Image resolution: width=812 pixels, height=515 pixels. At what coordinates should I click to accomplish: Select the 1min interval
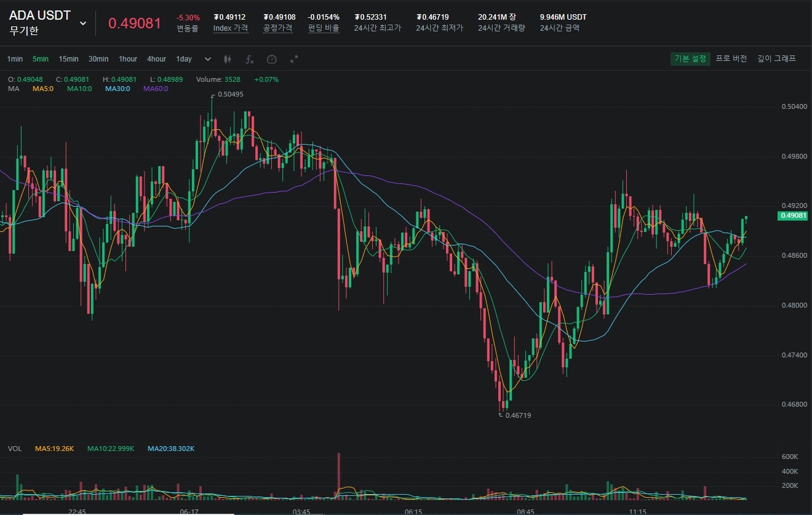point(15,59)
